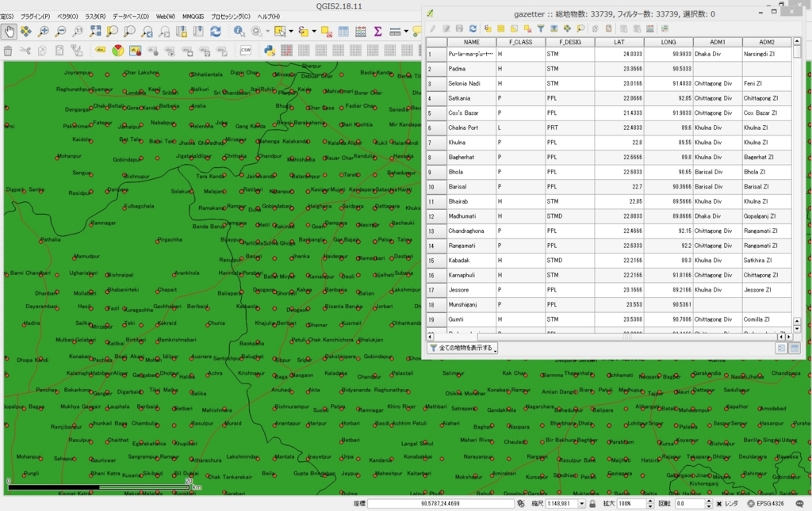This screenshot has width=812, height=511.
Task: Activate the Zoom In magnifier tool
Action: (43, 32)
